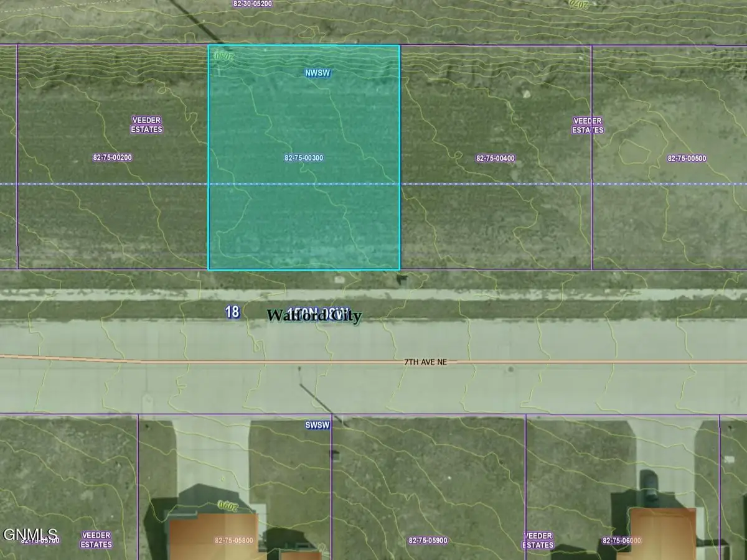Click parcel label 82-30-05200
This screenshot has width=747, height=560.
[252, 4]
